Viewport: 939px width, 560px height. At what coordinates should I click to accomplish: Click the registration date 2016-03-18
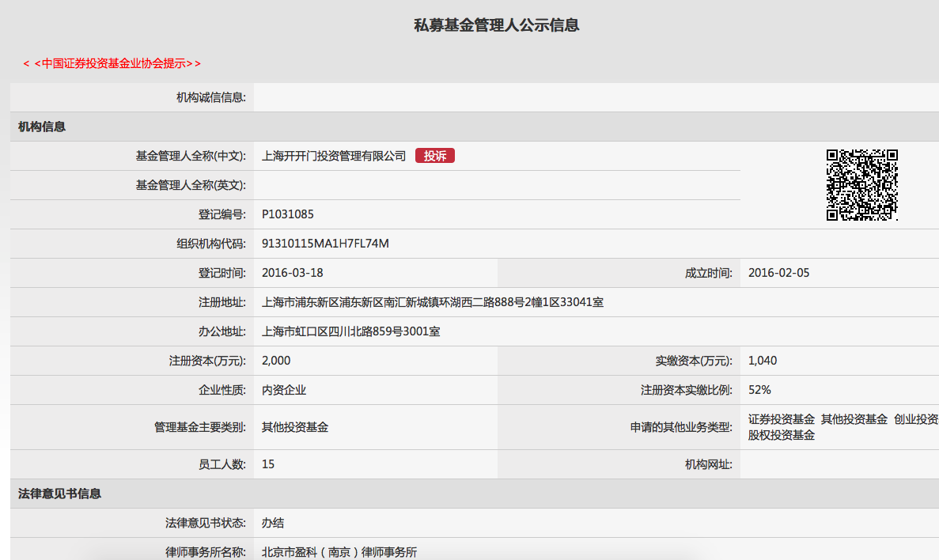(292, 273)
